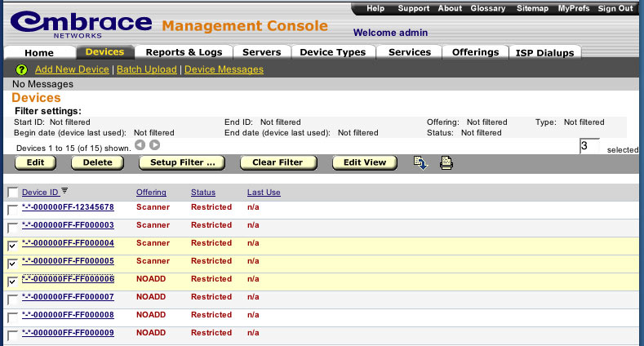The width and height of the screenshot is (644, 346).
Task: Open device *-*-000000FF-12345678 link
Action: coord(68,206)
